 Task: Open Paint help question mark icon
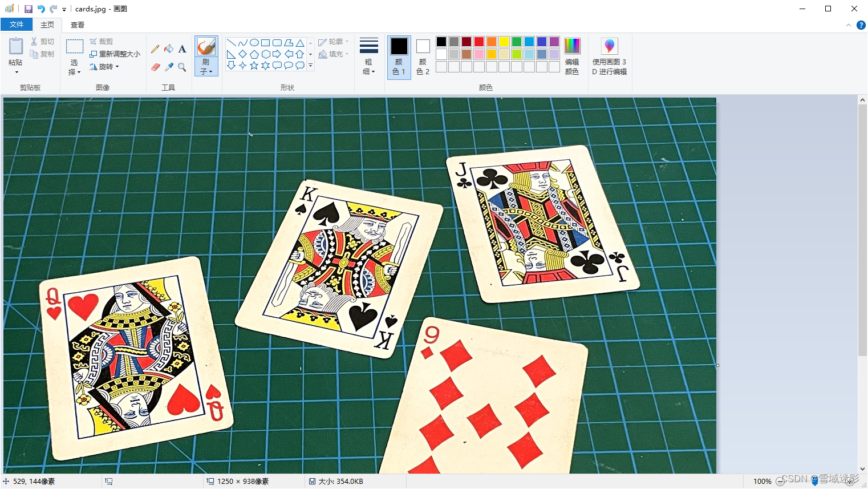coord(861,25)
